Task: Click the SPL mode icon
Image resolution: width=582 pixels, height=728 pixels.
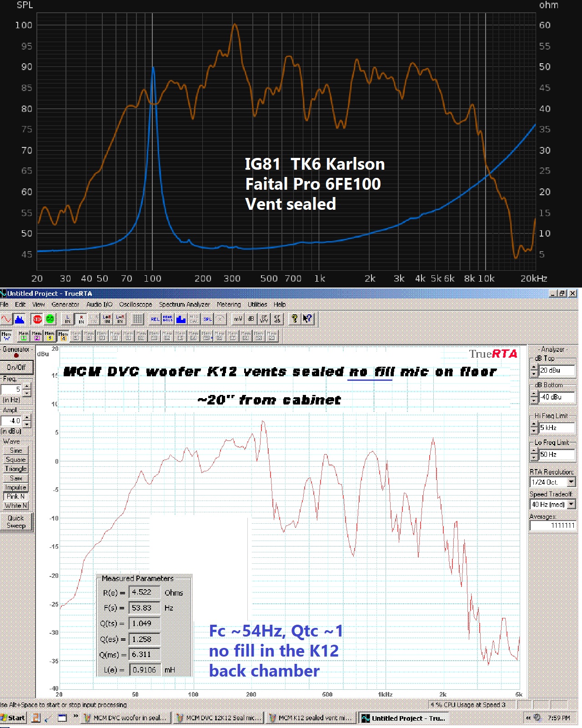Action: click(207, 319)
